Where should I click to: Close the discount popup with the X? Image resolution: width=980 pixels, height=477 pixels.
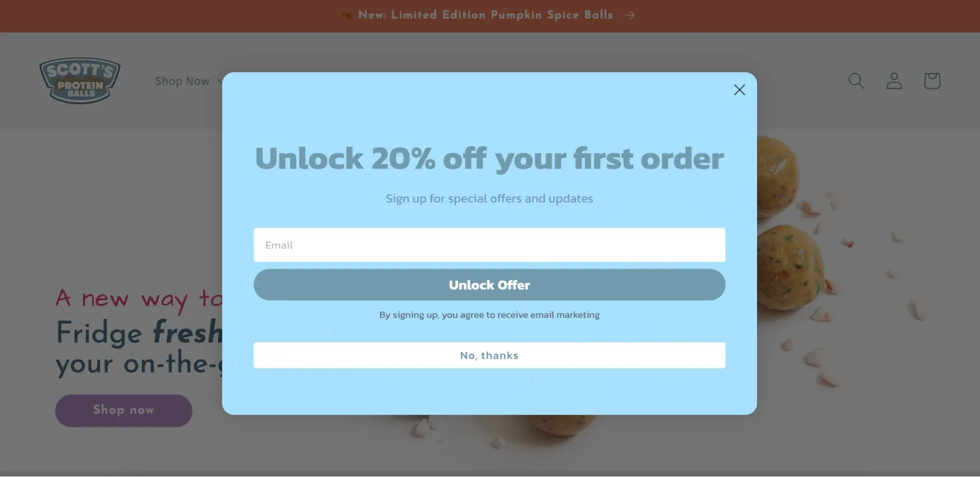pos(739,90)
